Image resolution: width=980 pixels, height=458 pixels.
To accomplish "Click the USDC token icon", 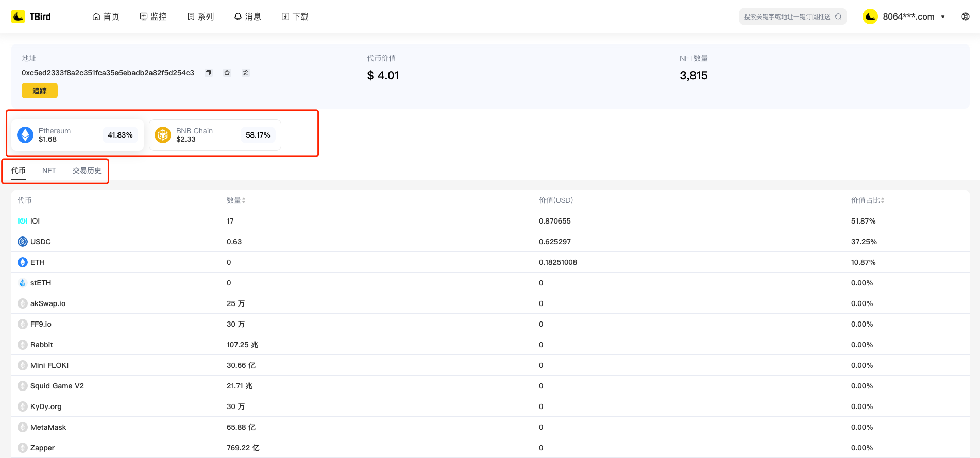I will click(x=23, y=242).
